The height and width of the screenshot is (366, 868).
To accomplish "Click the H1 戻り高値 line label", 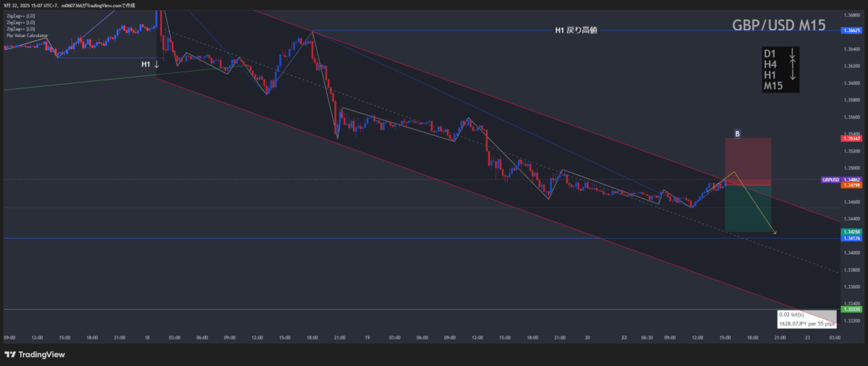I will click(576, 30).
